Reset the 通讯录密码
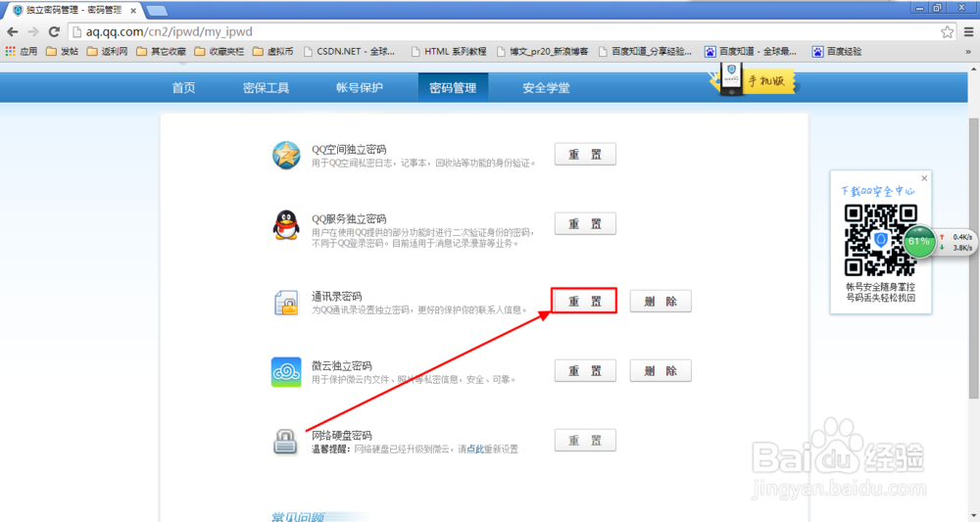Viewport: 980px width, 522px height. coord(585,301)
